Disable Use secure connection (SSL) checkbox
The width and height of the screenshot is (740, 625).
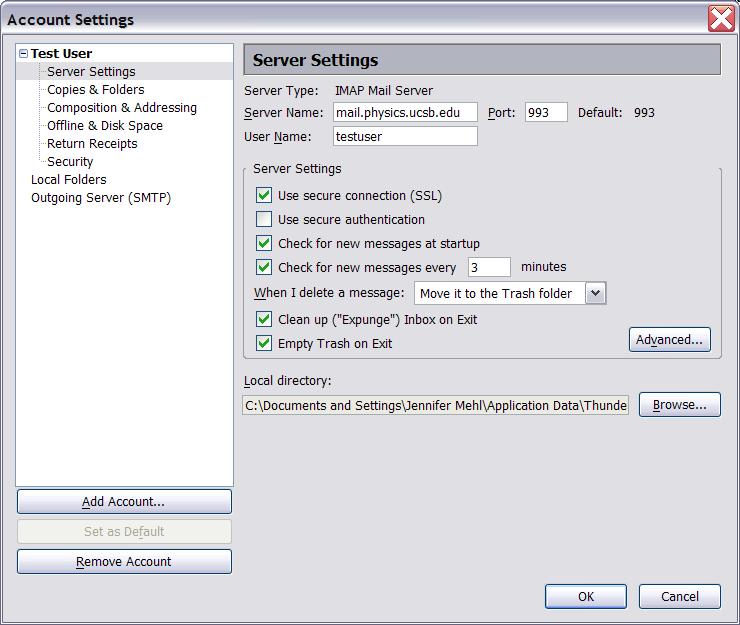pos(264,195)
